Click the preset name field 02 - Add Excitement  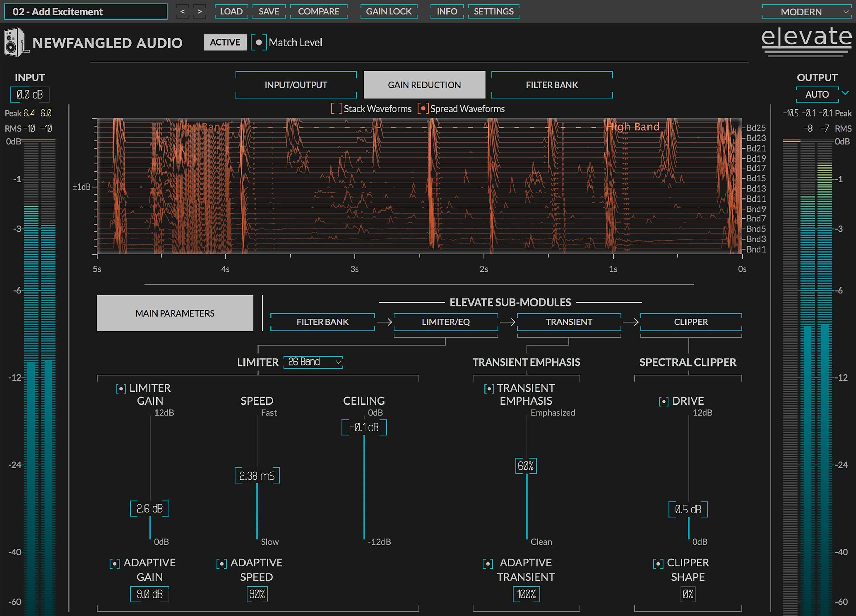click(85, 12)
